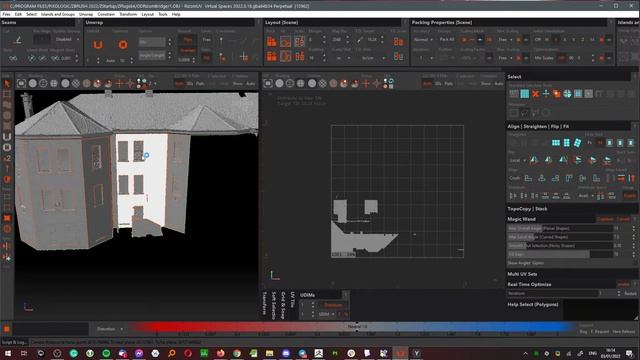640x360 pixels.
Task: Open the Disabled dropdown in Seams panel
Action: 67,40
